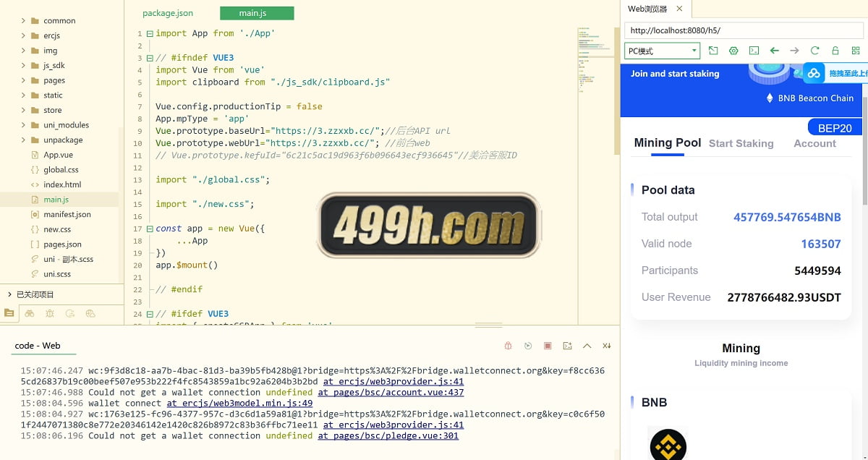Open link at pages/bsc/pledge.vue:301
Image resolution: width=868 pixels, height=460 pixels.
click(x=388, y=435)
